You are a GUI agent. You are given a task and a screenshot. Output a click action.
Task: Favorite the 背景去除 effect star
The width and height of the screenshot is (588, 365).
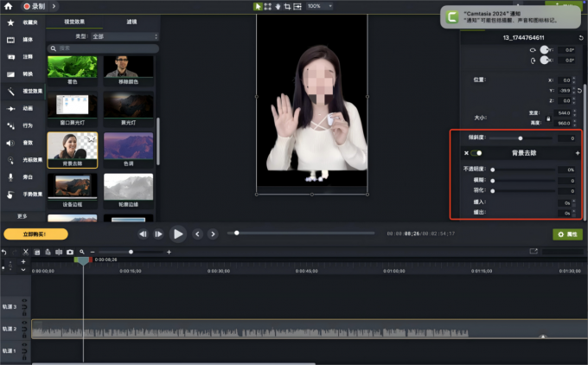(x=91, y=138)
